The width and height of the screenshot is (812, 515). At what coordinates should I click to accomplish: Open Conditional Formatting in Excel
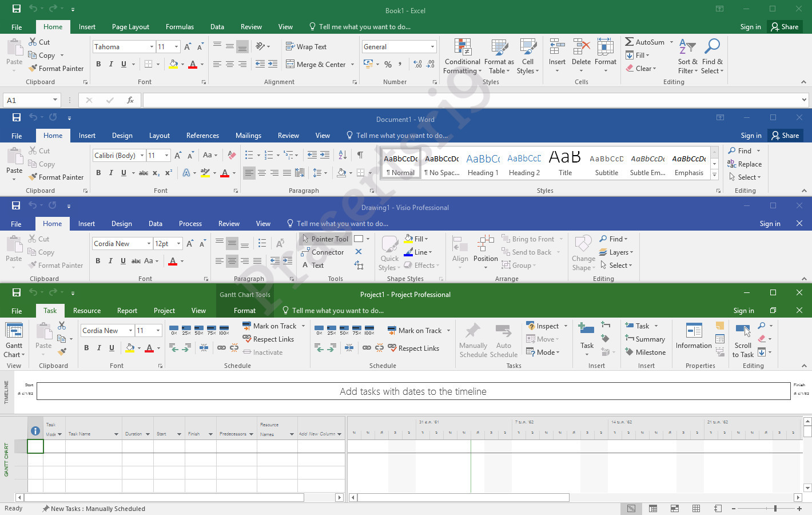tap(463, 56)
